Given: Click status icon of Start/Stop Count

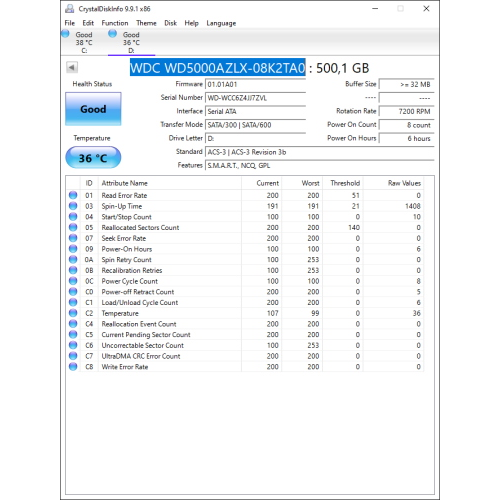Looking at the screenshot, I should [73, 217].
